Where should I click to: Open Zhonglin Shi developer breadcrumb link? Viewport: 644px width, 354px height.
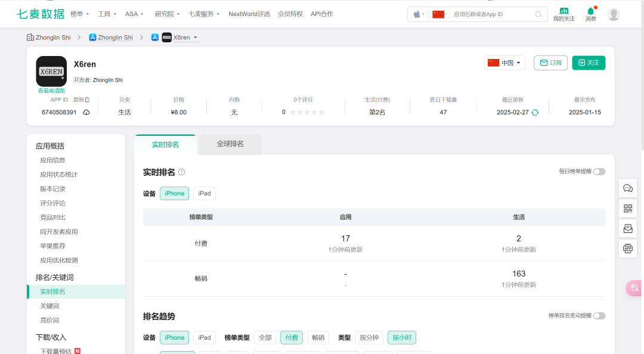coord(116,38)
